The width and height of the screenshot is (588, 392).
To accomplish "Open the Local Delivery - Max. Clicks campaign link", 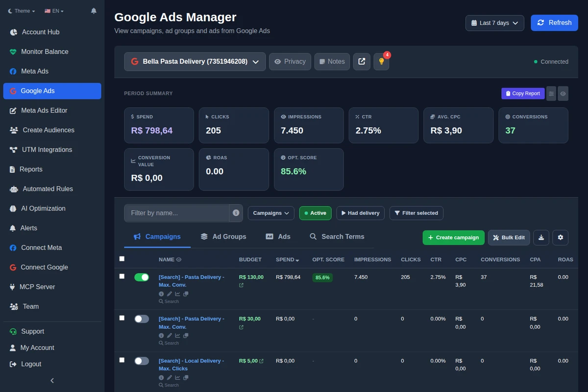I will 191,365.
